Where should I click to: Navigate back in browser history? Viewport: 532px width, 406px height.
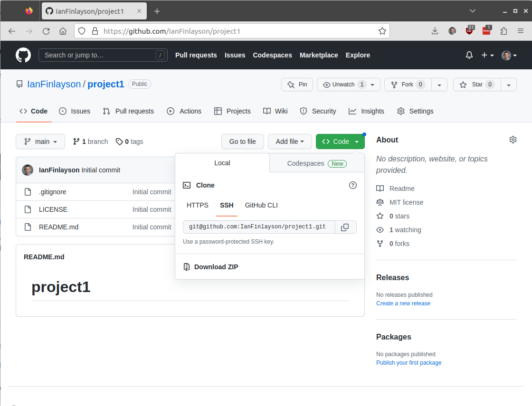coord(12,31)
